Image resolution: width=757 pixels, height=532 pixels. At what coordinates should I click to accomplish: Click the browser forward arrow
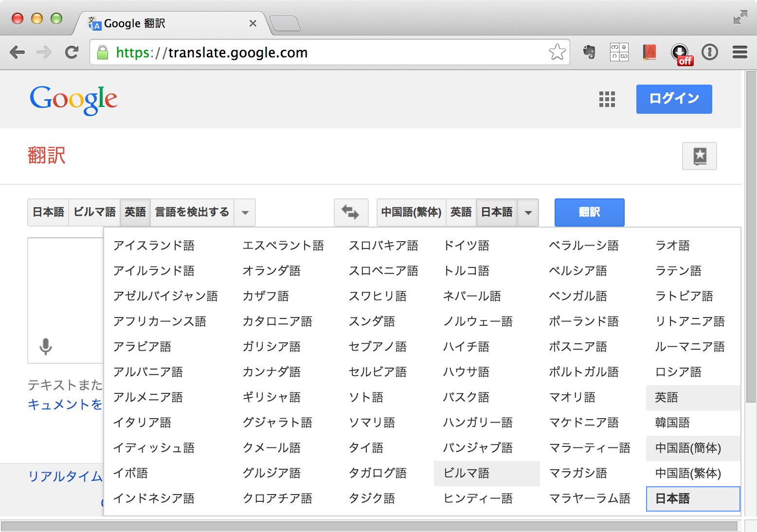[x=44, y=52]
